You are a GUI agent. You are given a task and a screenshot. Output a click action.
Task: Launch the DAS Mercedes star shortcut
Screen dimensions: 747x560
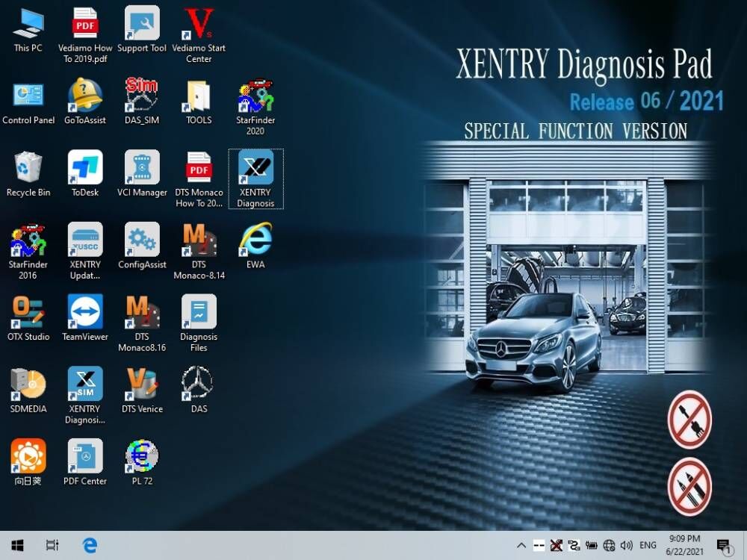[x=199, y=391]
